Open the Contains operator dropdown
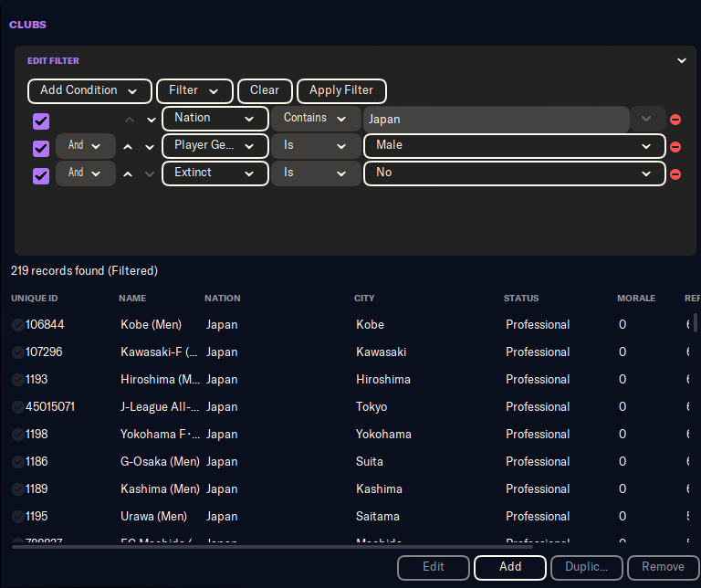This screenshot has height=588, width=701. click(315, 119)
